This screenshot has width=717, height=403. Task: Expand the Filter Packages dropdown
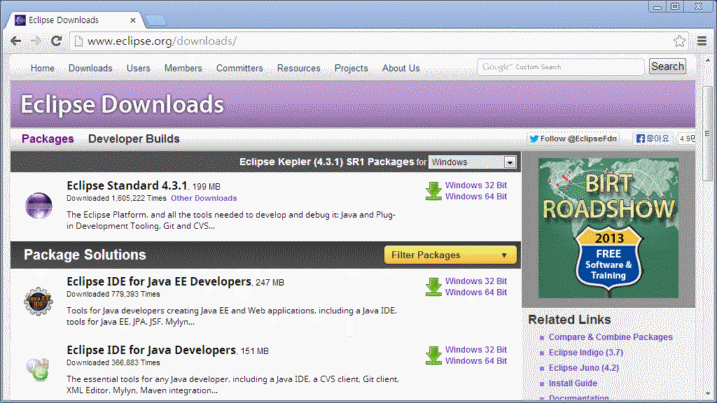pos(450,255)
